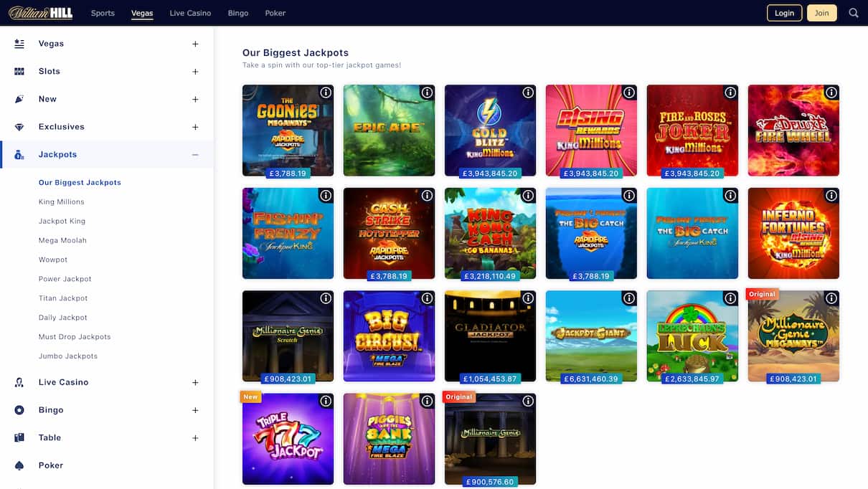Open info for Big Circus Mega Fire Blaze
The height and width of the screenshot is (489, 868).
click(427, 298)
